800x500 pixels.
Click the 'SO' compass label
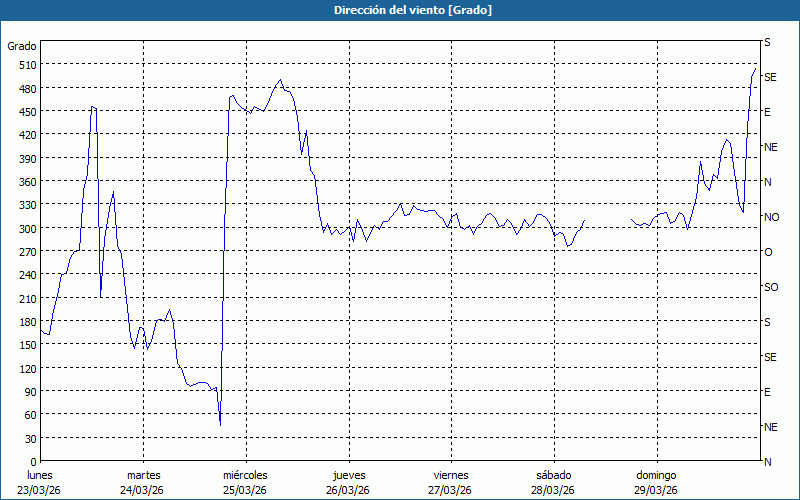(x=771, y=287)
